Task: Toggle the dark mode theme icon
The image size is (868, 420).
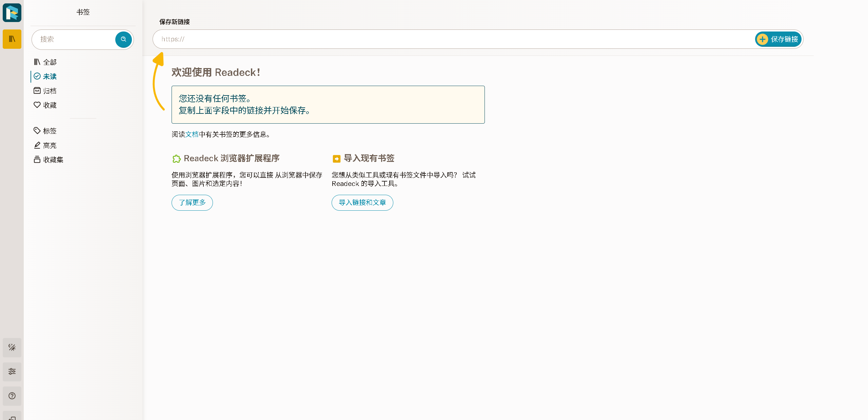Action: tap(12, 348)
